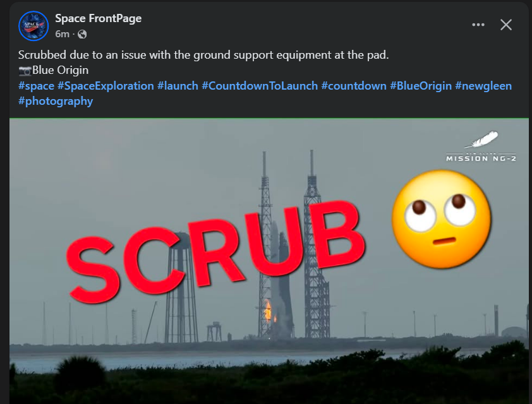This screenshot has width=532, height=404.
Task: Open the three-dot post options menu
Action: click(478, 25)
